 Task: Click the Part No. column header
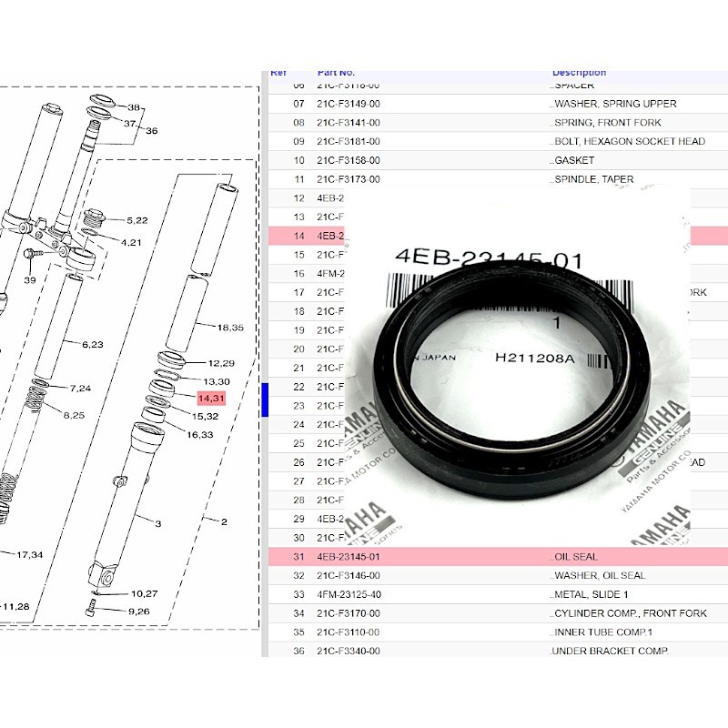click(x=336, y=73)
